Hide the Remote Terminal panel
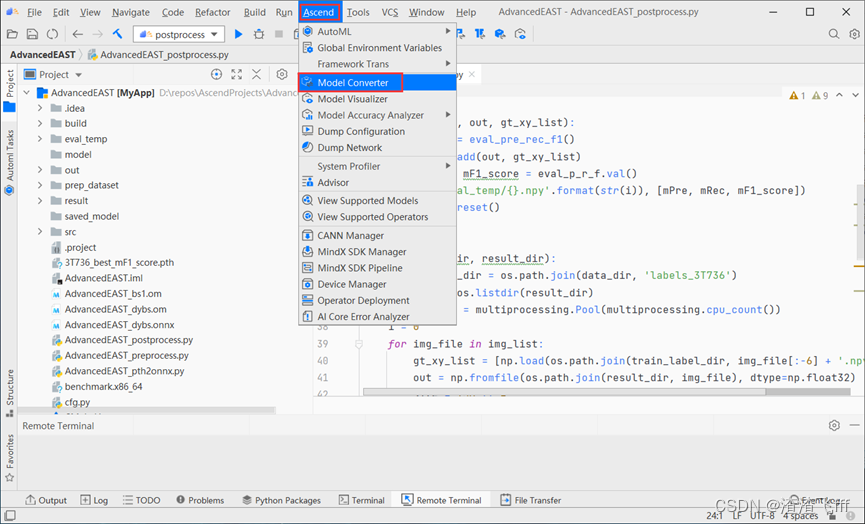865x524 pixels. (x=855, y=425)
